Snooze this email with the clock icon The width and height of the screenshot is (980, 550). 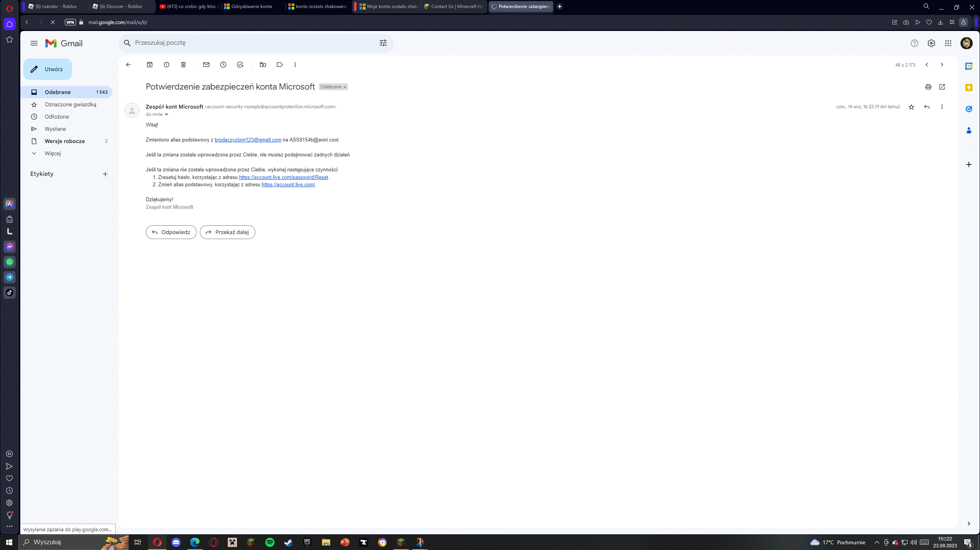click(223, 65)
